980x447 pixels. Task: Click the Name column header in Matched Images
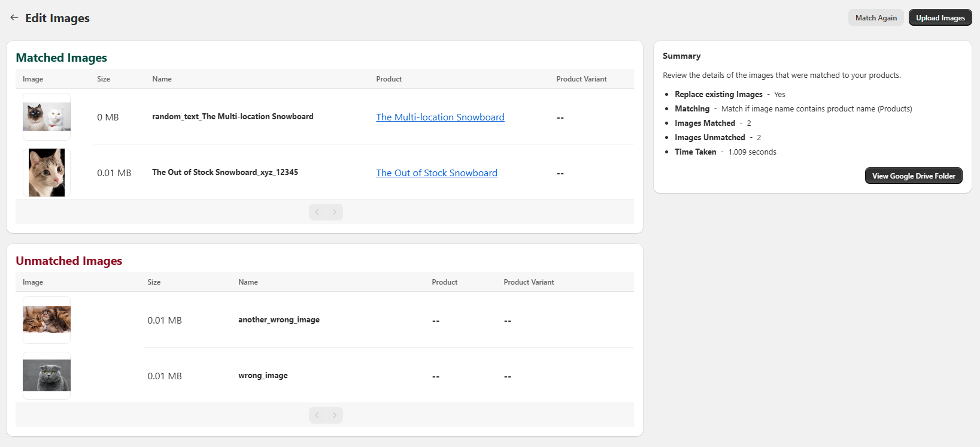tap(162, 79)
